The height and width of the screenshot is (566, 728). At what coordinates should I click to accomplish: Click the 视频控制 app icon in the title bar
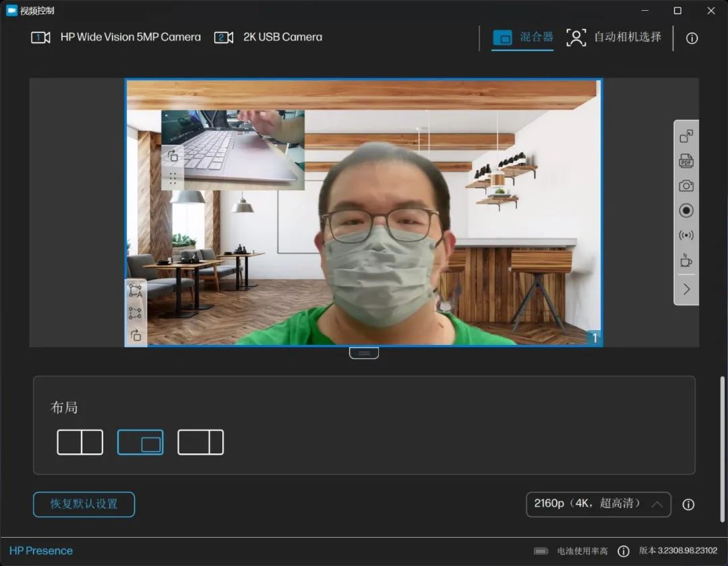coord(12,10)
